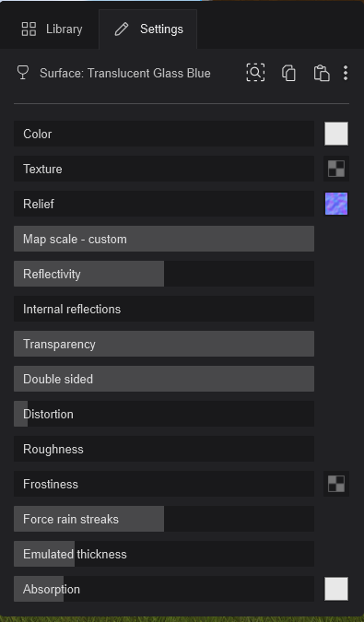Toggle the Internal reflections option
364x622 pixels.
(x=164, y=309)
